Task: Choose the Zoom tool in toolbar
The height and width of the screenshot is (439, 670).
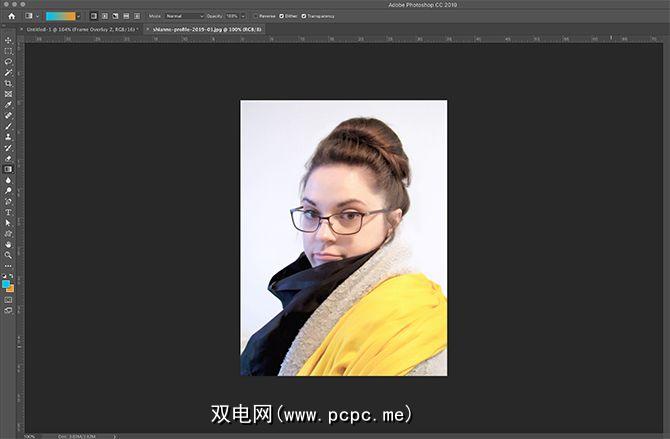Action: point(8,255)
